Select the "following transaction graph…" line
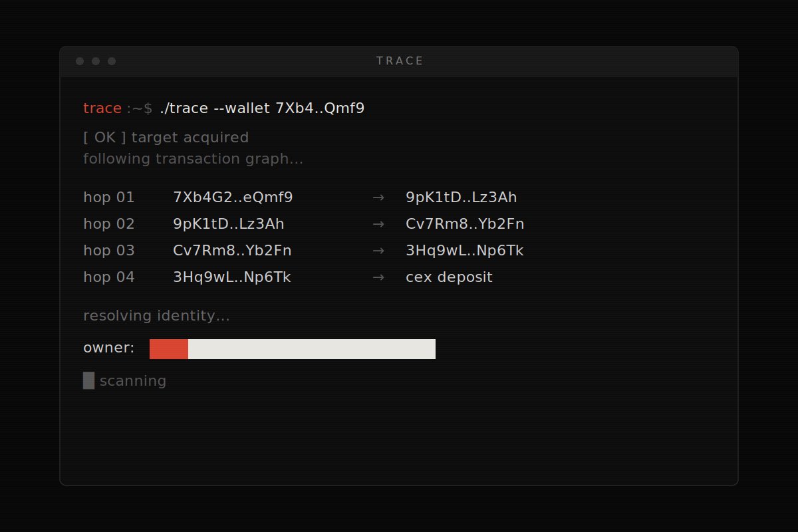The width and height of the screenshot is (798, 532). [x=193, y=159]
